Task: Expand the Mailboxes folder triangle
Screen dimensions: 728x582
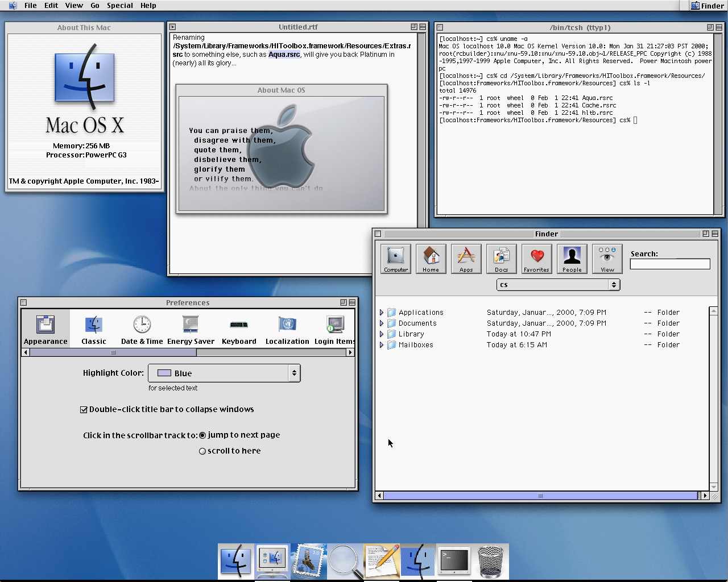Action: 382,345
